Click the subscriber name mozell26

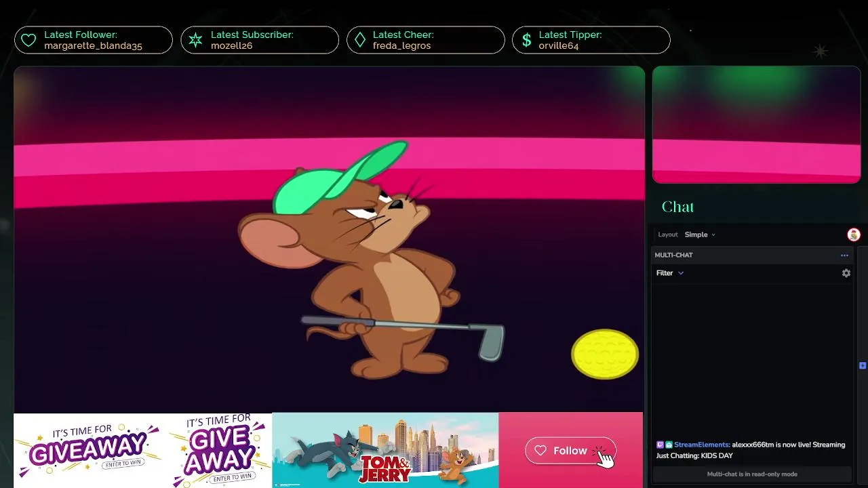(x=231, y=46)
